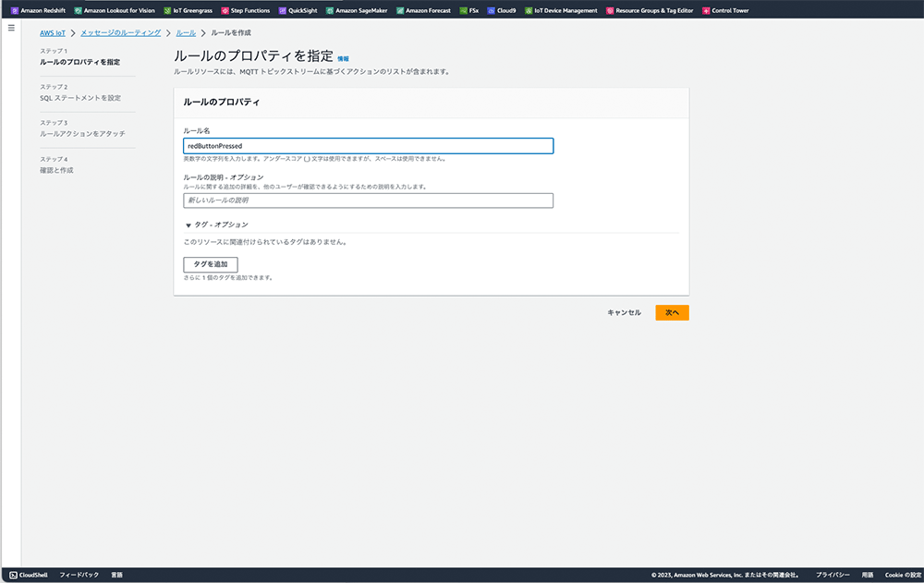924x583 pixels.
Task: Select step 3 ルールアクションをアタッチ
Action: click(82, 134)
